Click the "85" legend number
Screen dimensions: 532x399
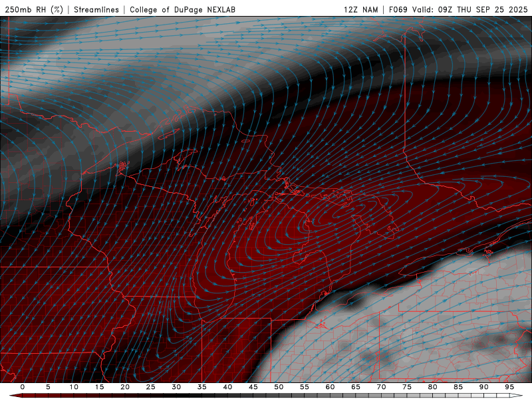[458, 387]
